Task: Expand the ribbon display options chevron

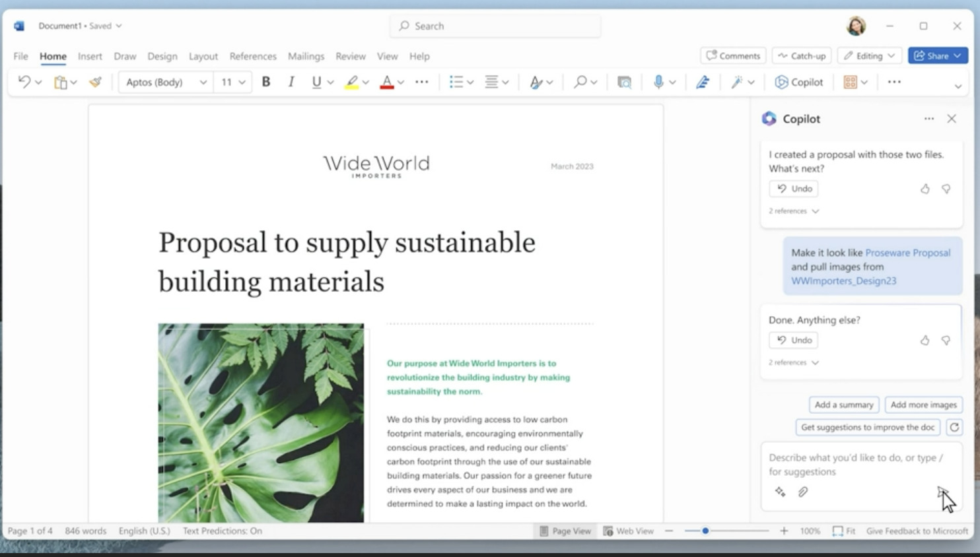Action: click(958, 86)
